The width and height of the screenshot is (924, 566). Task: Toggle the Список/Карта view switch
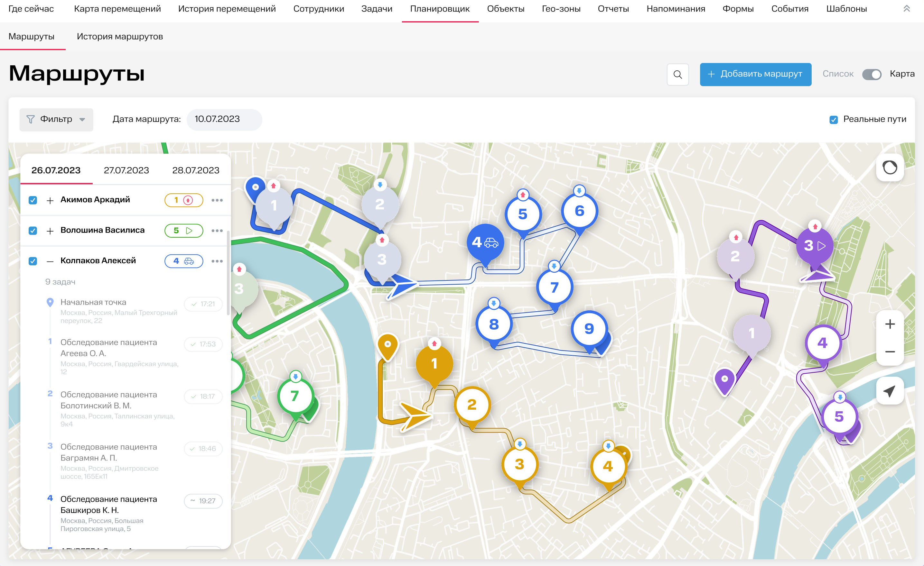click(x=872, y=74)
